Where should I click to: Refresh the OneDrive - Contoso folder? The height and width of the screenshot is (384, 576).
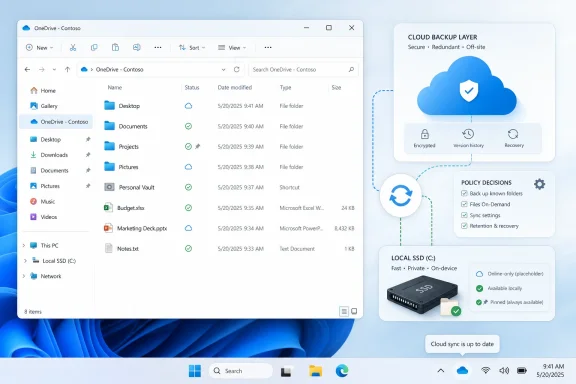[x=237, y=69]
